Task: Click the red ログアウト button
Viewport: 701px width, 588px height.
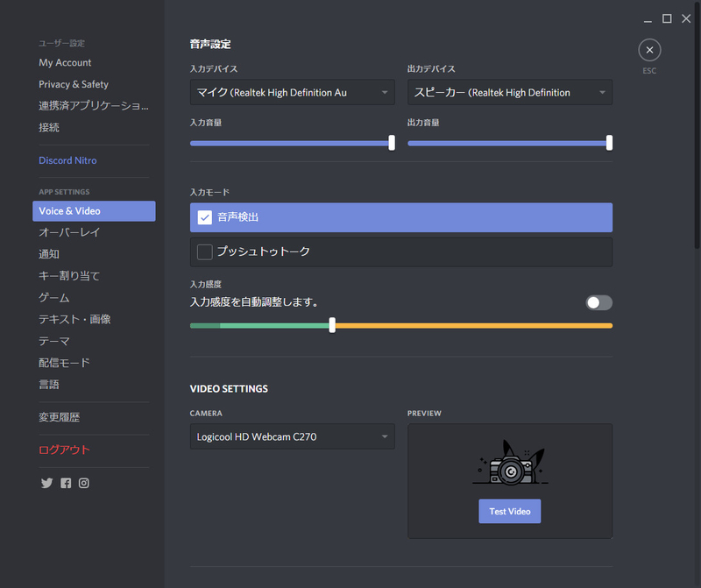Action: [64, 450]
